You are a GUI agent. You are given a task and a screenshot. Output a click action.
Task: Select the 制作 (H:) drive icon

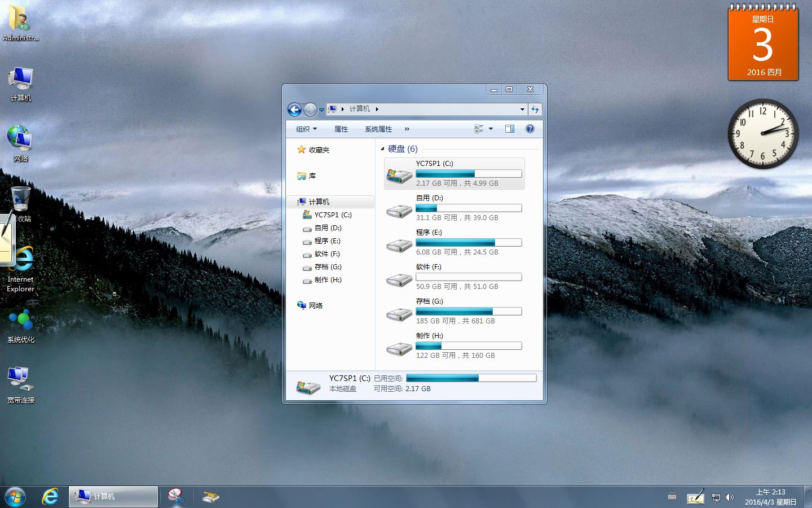(399, 349)
